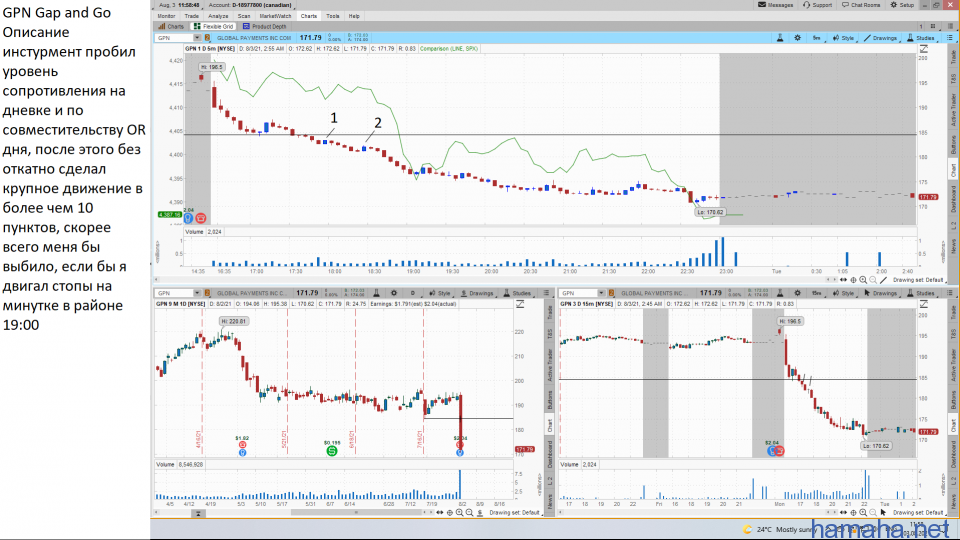Open the Trade tab

192,16
